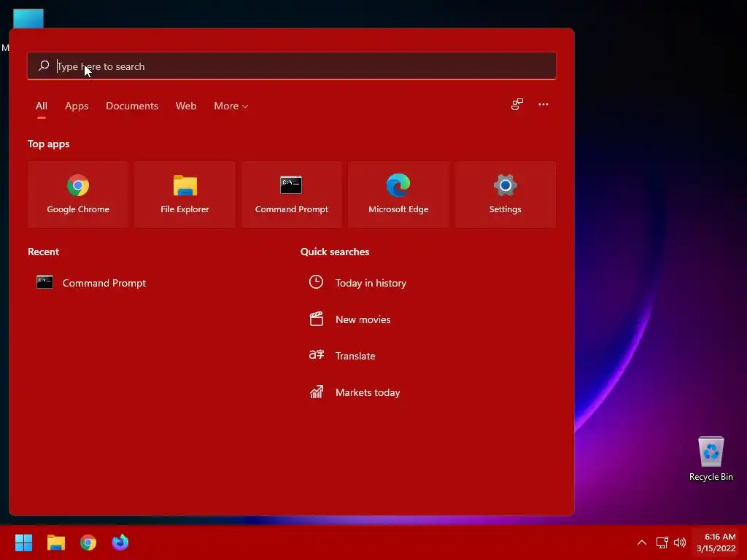This screenshot has width=747, height=560.
Task: Run the Today in history quick search
Action: click(x=426, y=283)
